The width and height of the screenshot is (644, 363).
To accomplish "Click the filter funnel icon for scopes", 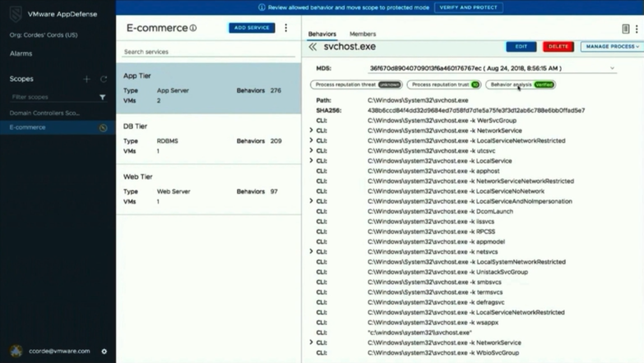I will click(103, 97).
